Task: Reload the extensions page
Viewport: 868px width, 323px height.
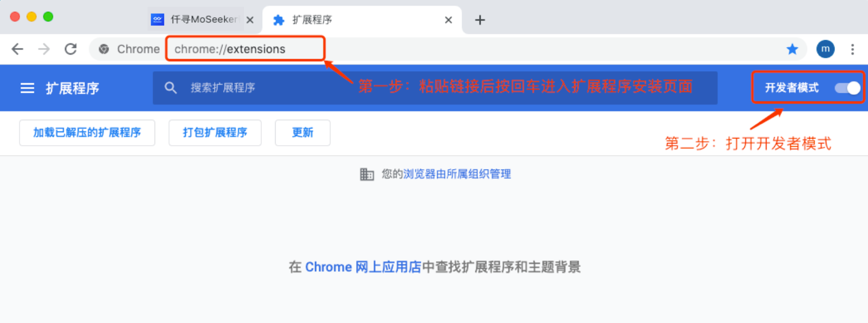Action: (70, 49)
